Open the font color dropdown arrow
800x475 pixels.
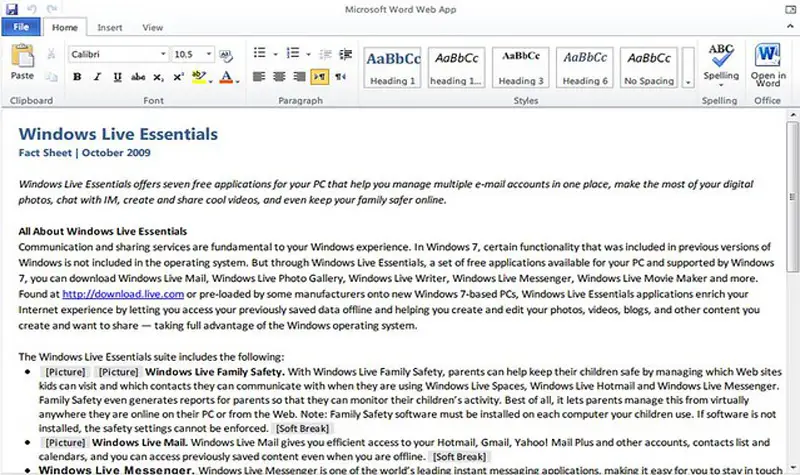click(238, 81)
